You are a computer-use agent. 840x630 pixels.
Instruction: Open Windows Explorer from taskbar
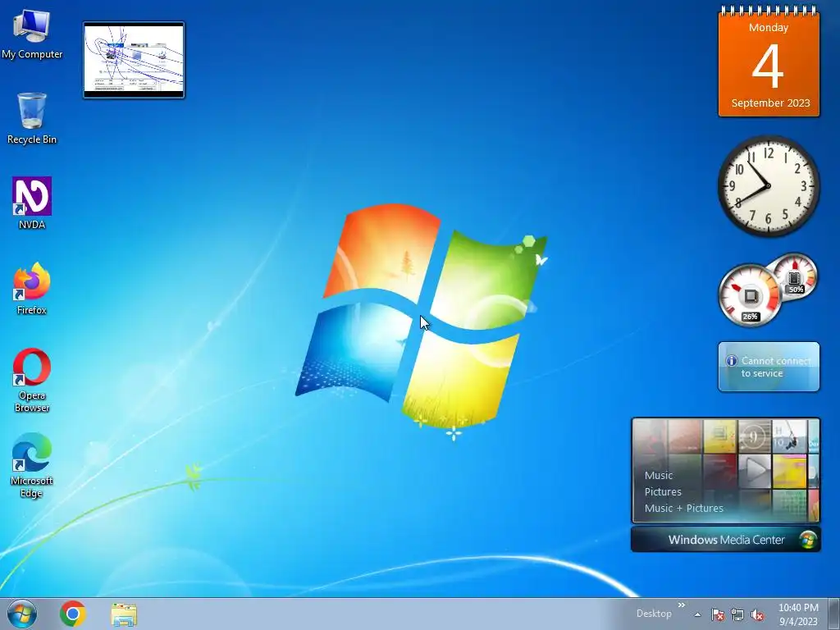[x=124, y=614]
